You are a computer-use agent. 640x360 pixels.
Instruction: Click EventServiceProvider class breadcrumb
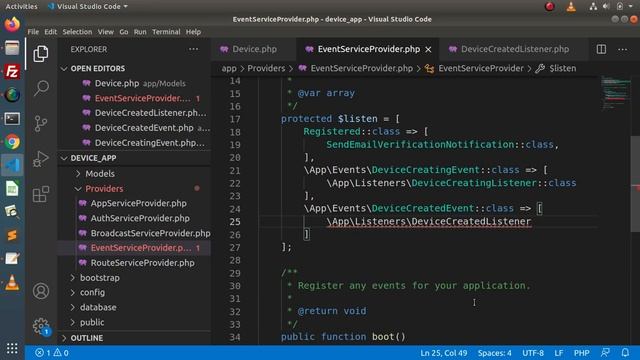click(480, 68)
